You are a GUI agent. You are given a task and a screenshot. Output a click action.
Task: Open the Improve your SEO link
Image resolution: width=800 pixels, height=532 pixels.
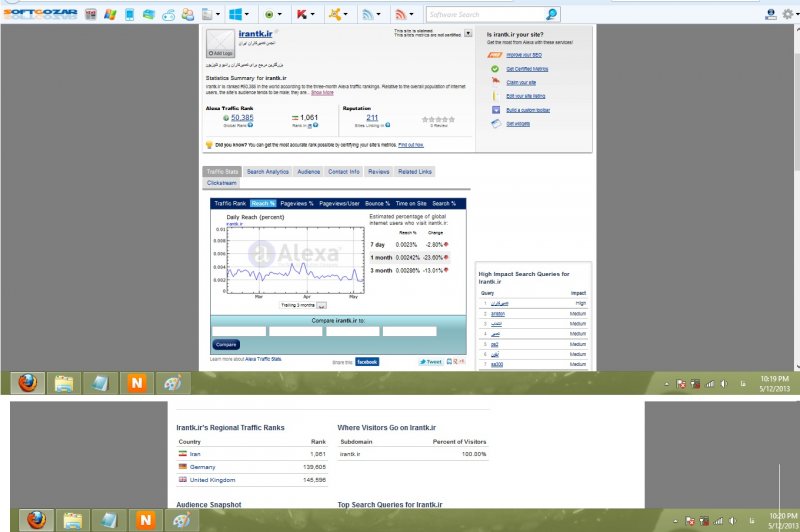(524, 55)
